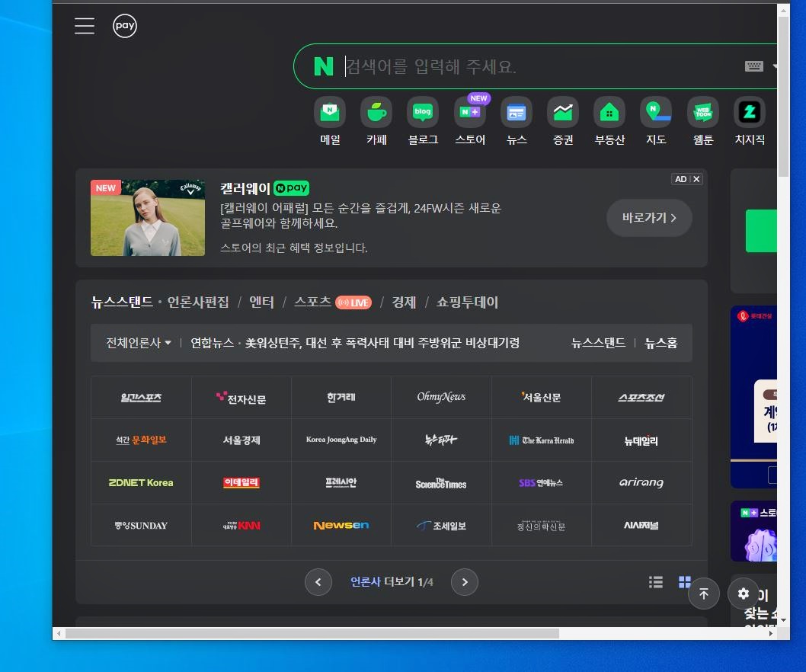Open the 블로그 (Blog) shortcut

point(423,121)
